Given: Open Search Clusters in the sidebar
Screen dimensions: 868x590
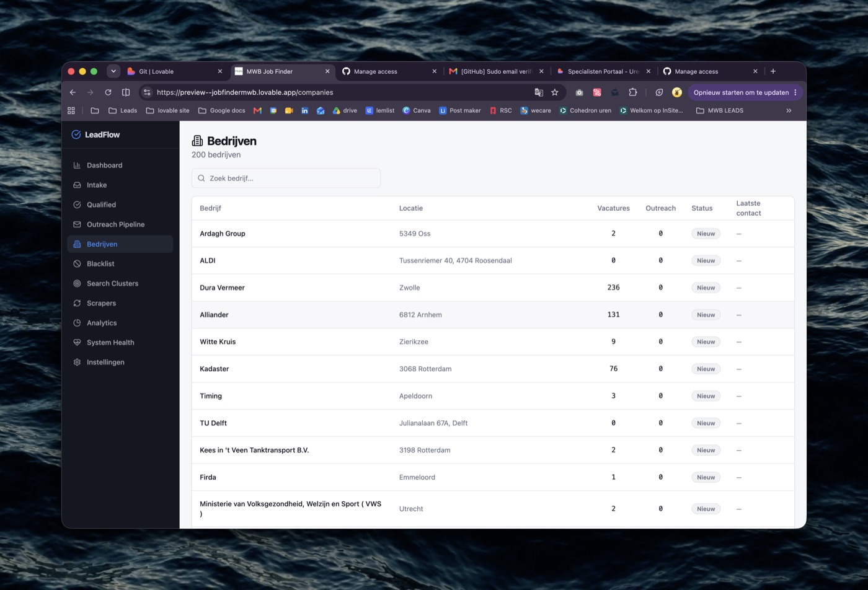Looking at the screenshot, I should pos(120,283).
